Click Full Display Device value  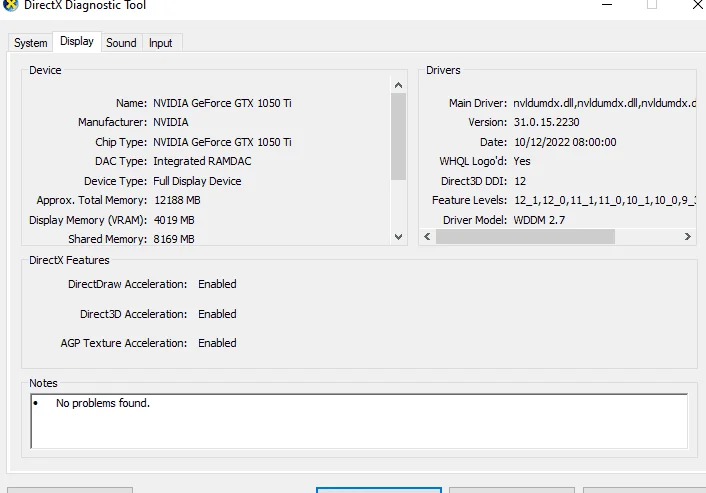point(197,181)
